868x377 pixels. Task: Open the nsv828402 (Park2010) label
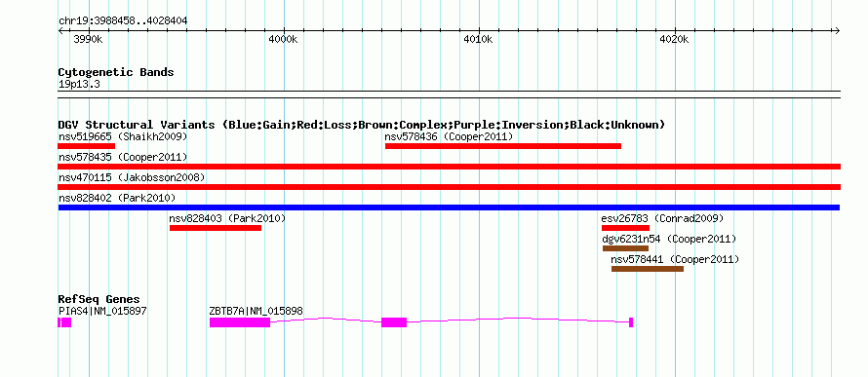[x=117, y=198]
